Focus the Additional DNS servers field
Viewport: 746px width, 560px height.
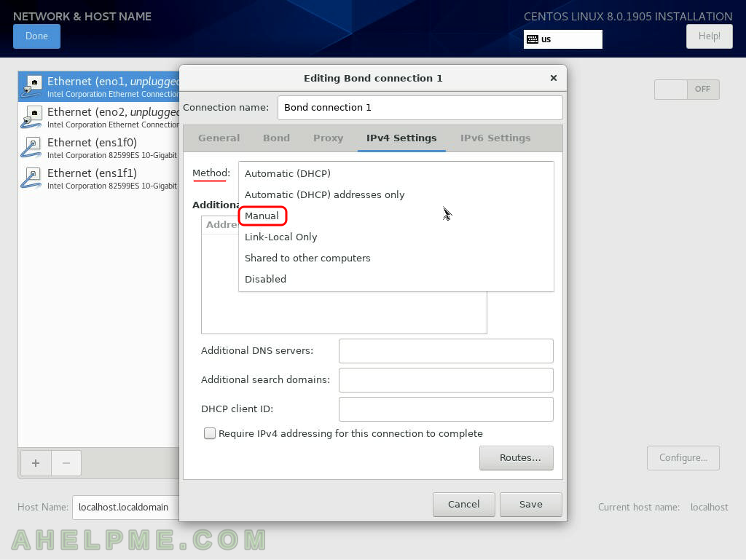(446, 351)
